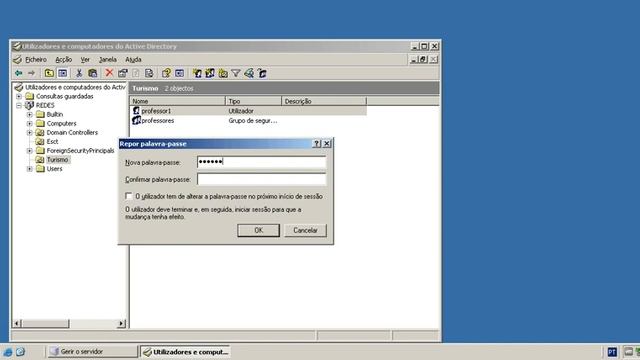Click the Export list toolbar icon
Image resolution: width=640 pixels, height=360 pixels.
coord(149,73)
